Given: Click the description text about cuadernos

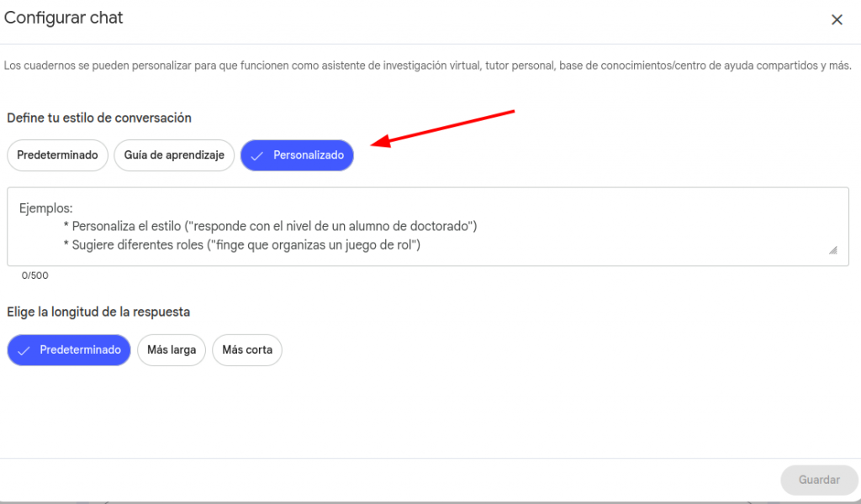Looking at the screenshot, I should point(427,66).
